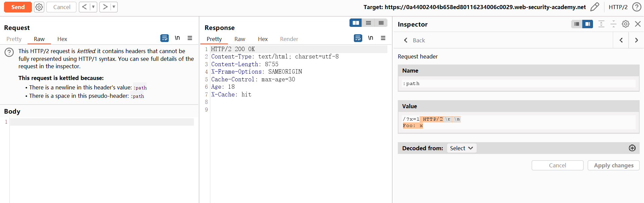Go Back in the Inspector panel

coord(414,40)
